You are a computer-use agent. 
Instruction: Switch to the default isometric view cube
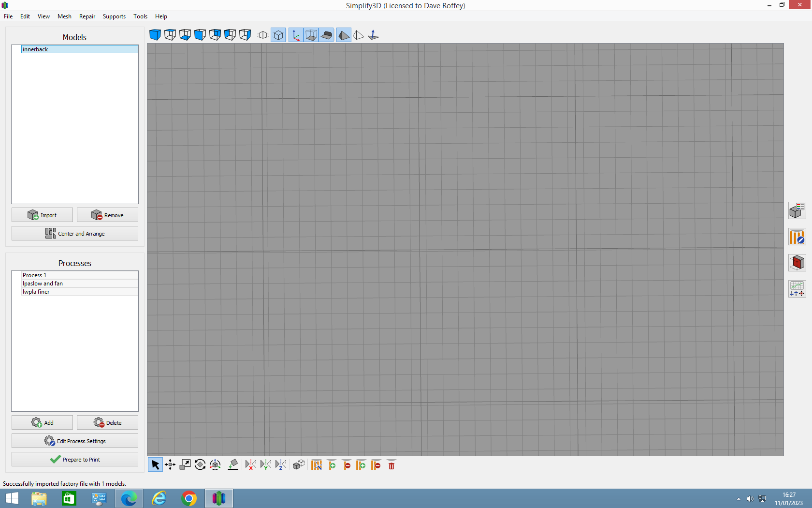point(155,35)
